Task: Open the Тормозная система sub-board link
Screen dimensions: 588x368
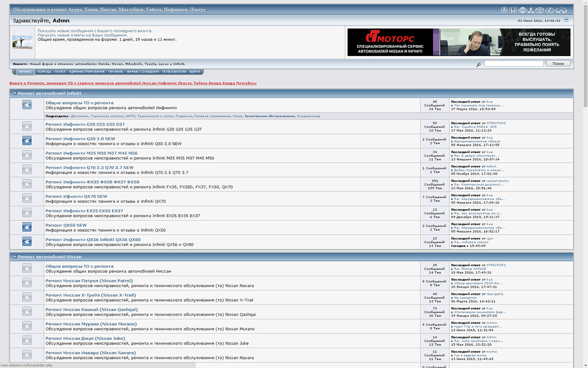Action: (107, 116)
